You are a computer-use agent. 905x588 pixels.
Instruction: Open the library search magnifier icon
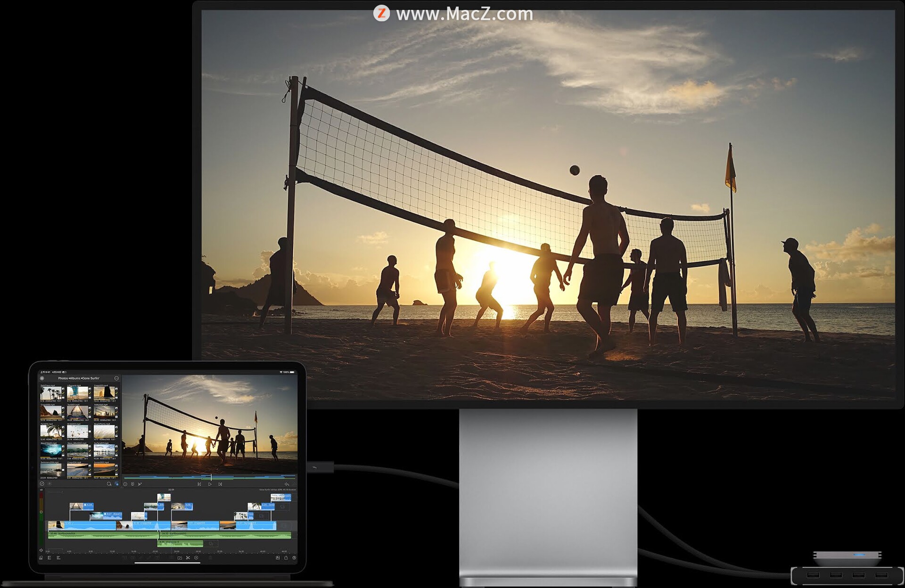coord(109,484)
